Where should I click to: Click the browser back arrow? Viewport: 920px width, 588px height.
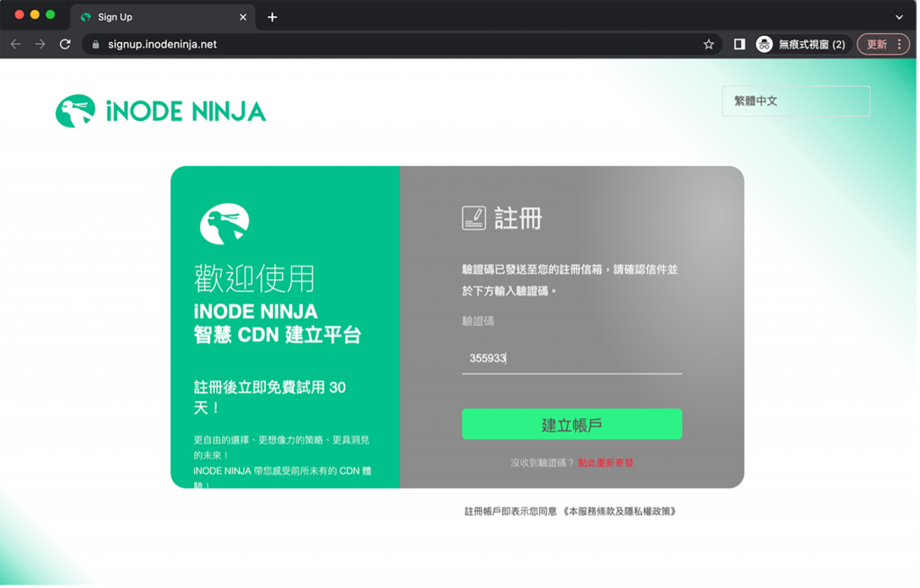16,45
